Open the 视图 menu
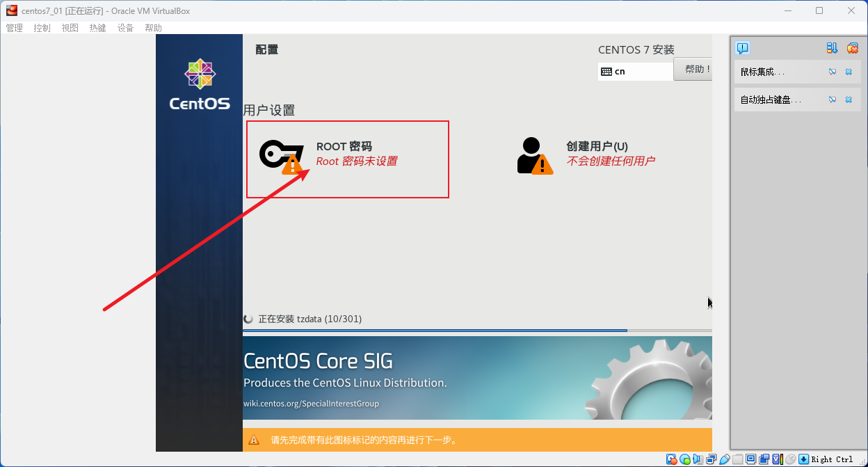868x467 pixels. click(70, 28)
